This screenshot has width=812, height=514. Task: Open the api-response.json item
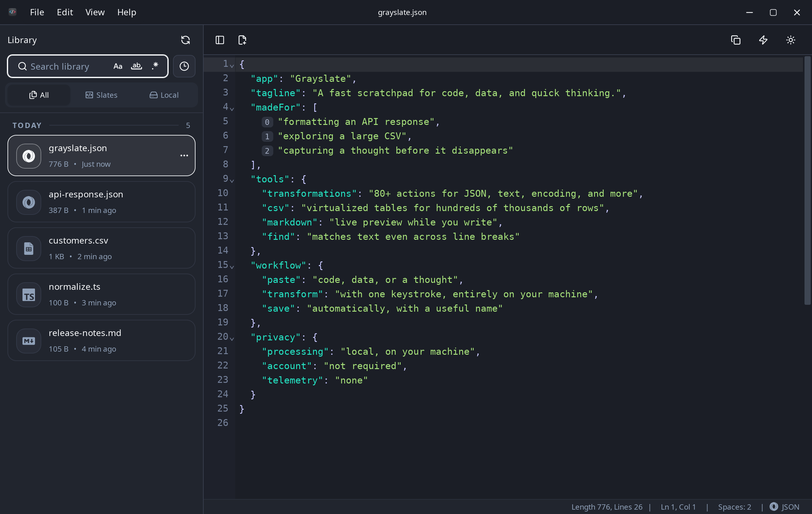101,202
